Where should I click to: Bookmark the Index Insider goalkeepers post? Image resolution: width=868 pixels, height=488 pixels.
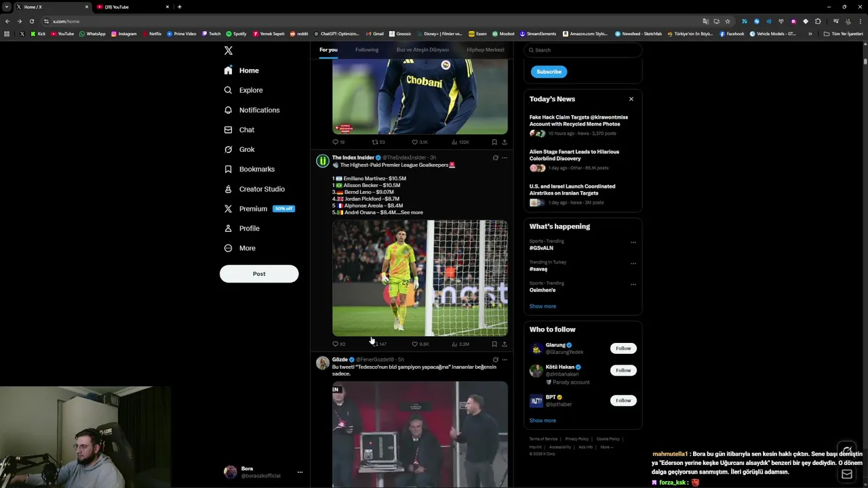click(x=494, y=344)
